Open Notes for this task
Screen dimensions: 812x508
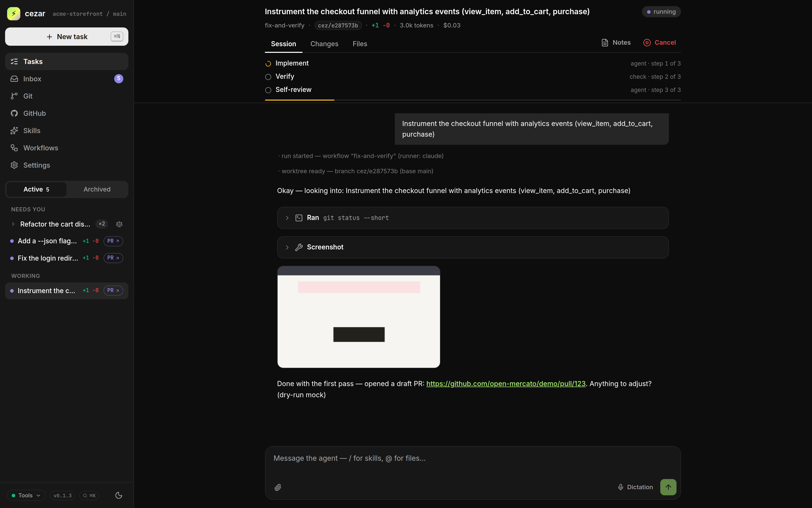(x=616, y=43)
